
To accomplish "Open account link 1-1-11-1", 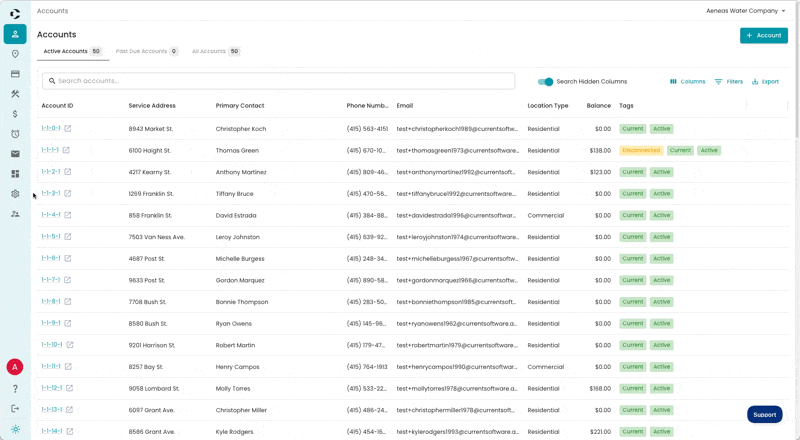I will [51, 366].
